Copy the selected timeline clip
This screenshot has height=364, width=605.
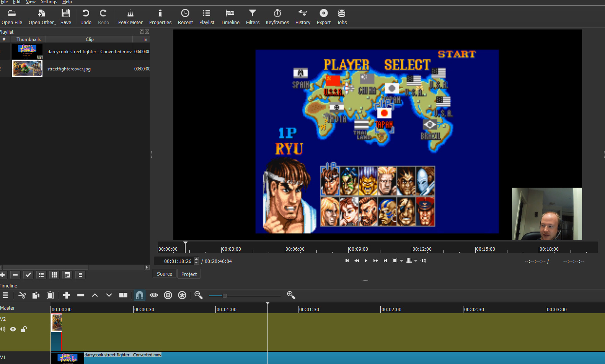tap(36, 295)
